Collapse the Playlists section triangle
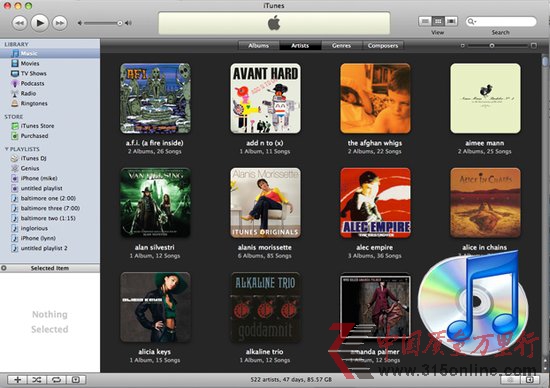This screenshot has height=388, width=550. pyautogui.click(x=6, y=149)
